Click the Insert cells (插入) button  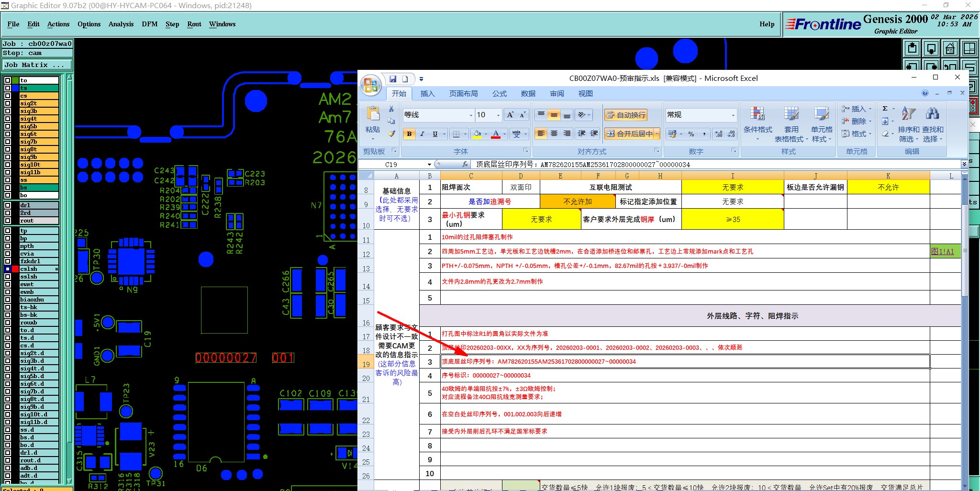tap(857, 109)
